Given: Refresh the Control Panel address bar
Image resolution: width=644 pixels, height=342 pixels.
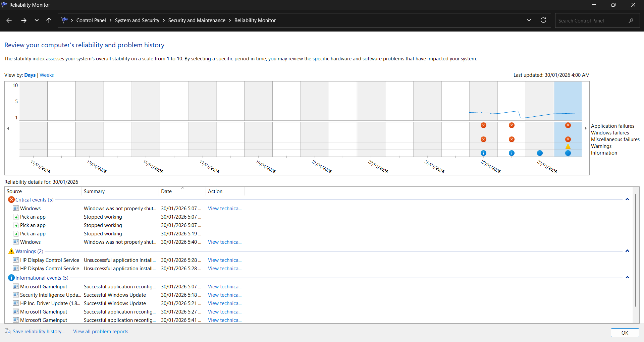Looking at the screenshot, I should coord(543,20).
